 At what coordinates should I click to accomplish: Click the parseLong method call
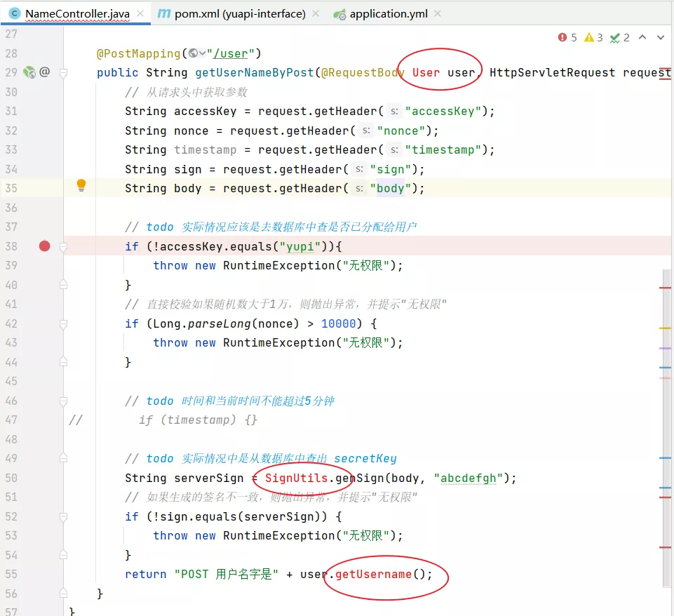220,323
